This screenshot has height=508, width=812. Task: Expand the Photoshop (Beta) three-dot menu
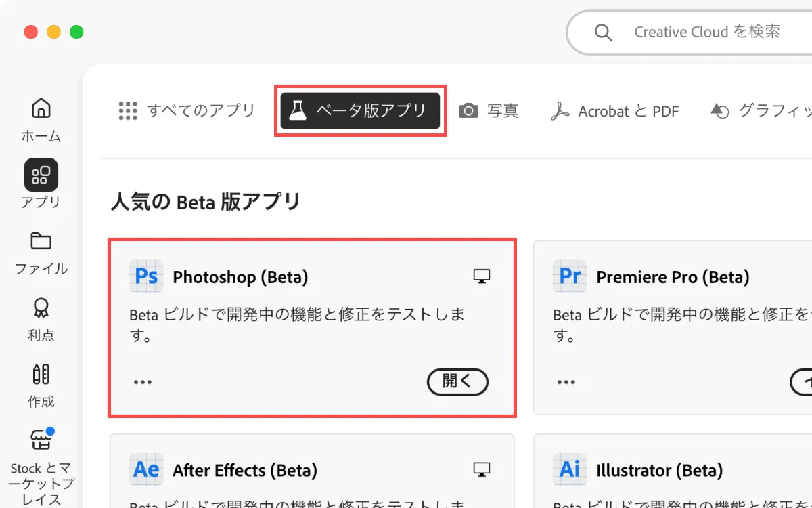pyautogui.click(x=143, y=382)
